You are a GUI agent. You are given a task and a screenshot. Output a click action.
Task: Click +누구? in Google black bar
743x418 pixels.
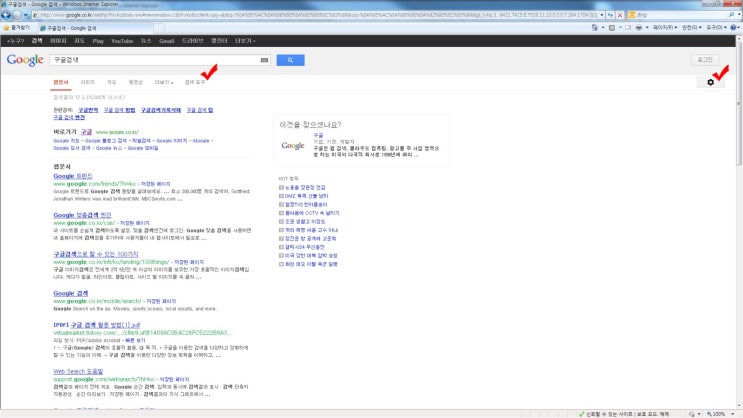[x=15, y=41]
